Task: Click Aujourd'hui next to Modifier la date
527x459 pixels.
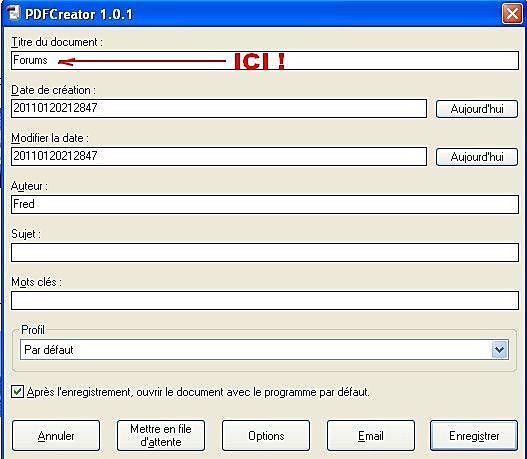Action: click(x=477, y=157)
